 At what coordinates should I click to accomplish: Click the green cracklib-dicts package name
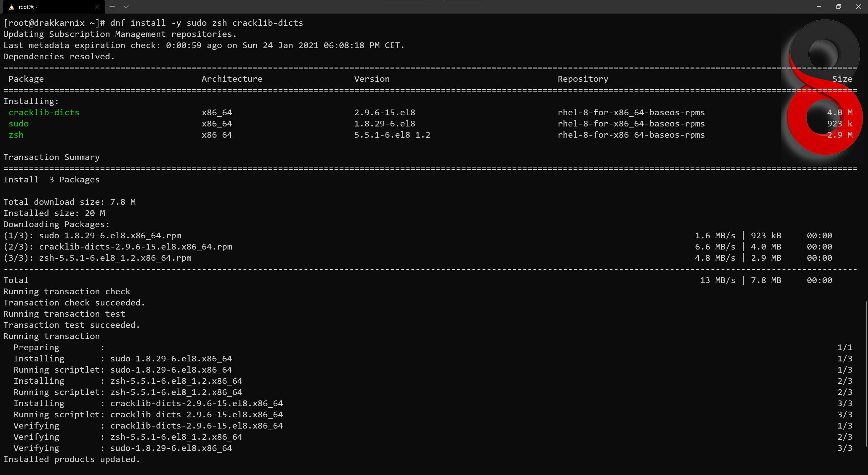[44, 112]
